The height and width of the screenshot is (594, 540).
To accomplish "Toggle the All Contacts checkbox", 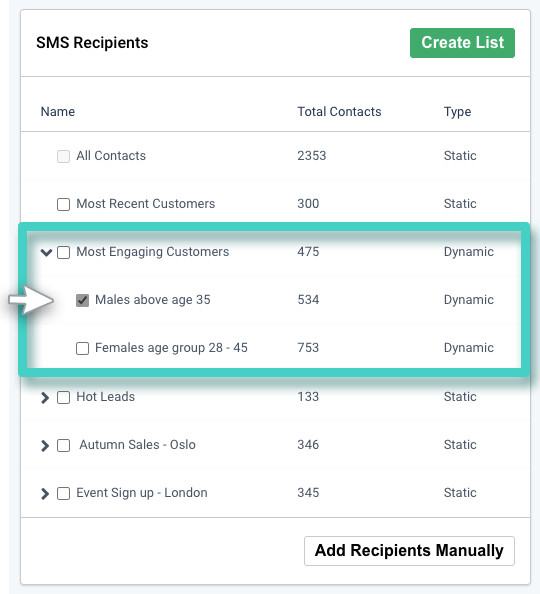I will (x=63, y=156).
